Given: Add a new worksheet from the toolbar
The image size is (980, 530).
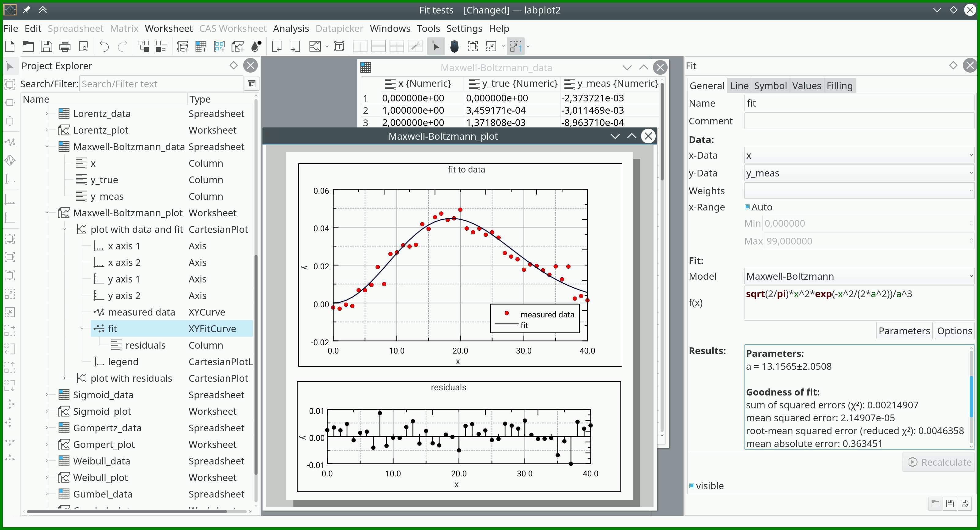Looking at the screenshot, I should tap(238, 47).
